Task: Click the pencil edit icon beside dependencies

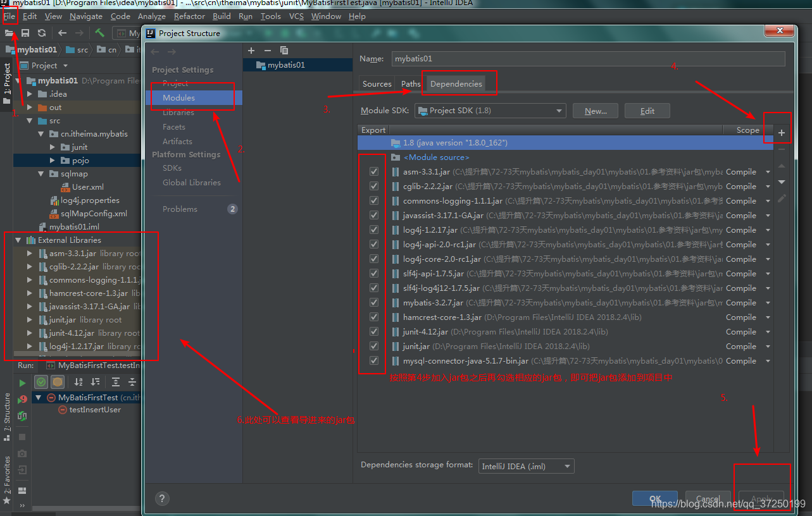Action: 782,199
